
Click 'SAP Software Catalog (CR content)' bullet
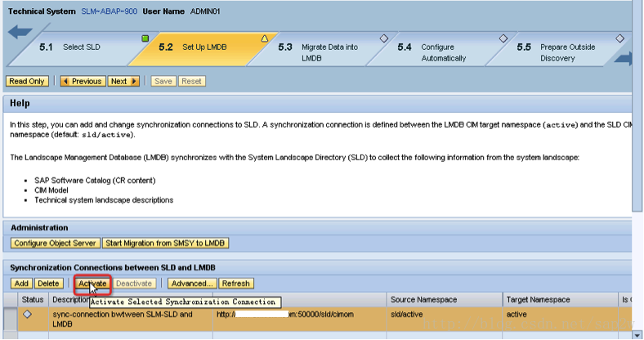pos(95,181)
